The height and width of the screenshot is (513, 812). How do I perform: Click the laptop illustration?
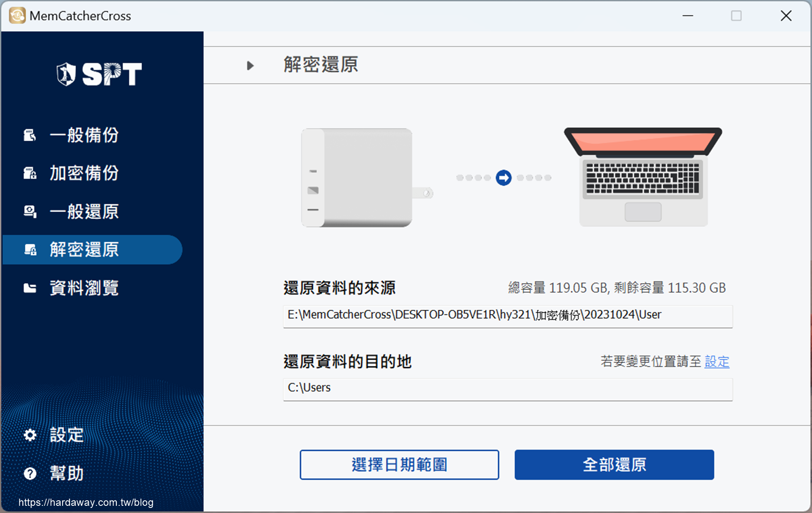[643, 177]
